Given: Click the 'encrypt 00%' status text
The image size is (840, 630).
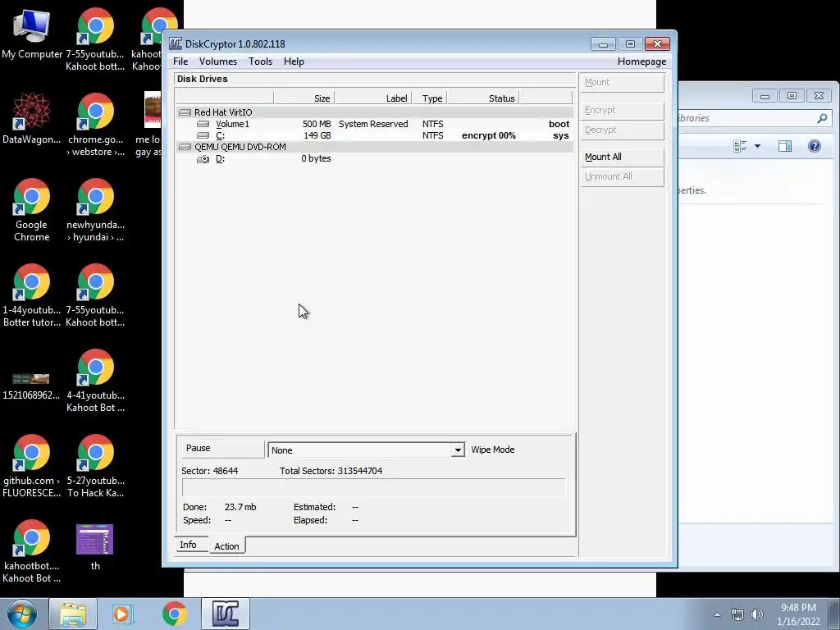Looking at the screenshot, I should click(489, 135).
